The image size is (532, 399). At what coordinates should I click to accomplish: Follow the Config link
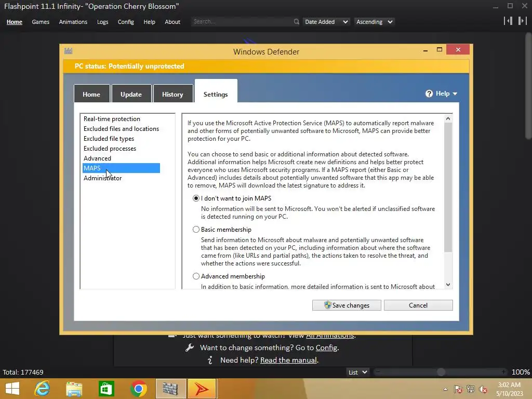pos(326,348)
